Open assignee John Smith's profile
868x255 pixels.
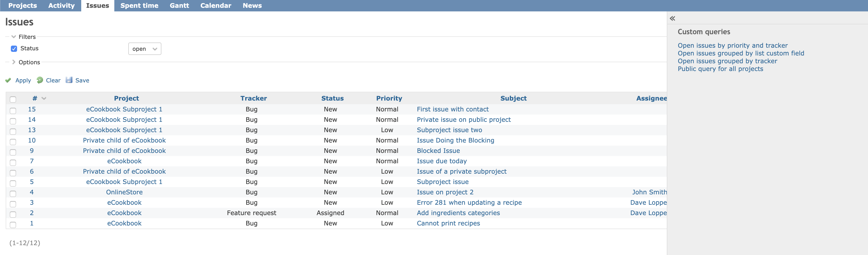[649, 192]
